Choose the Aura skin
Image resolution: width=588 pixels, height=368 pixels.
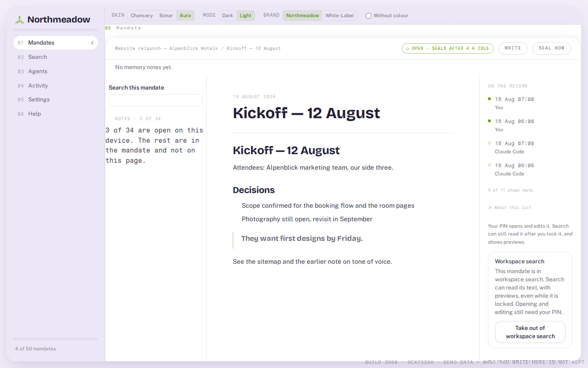tap(185, 16)
